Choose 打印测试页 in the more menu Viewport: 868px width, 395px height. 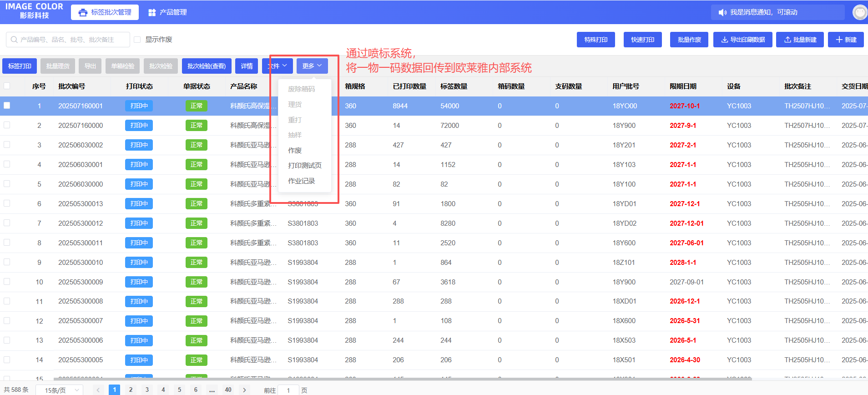[x=304, y=165]
